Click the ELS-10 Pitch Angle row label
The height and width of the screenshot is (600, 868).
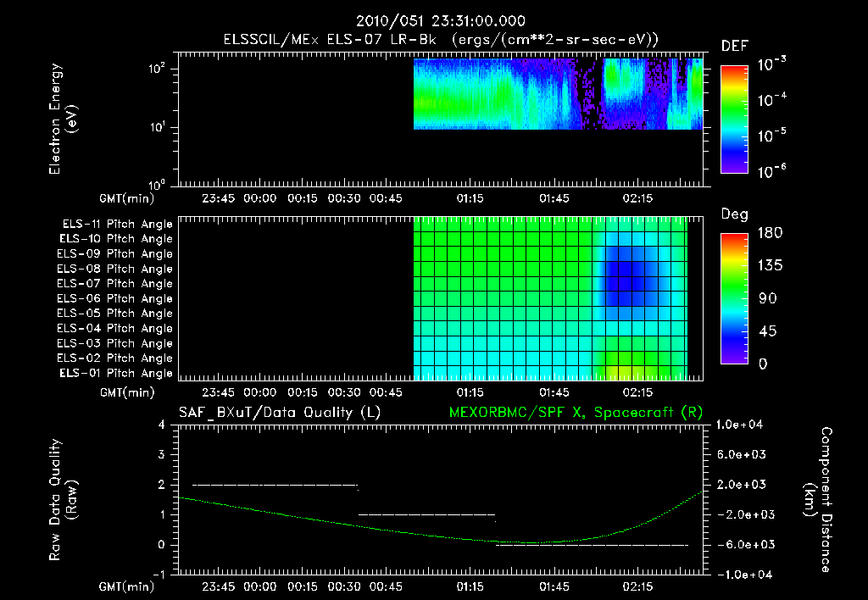pos(116,239)
